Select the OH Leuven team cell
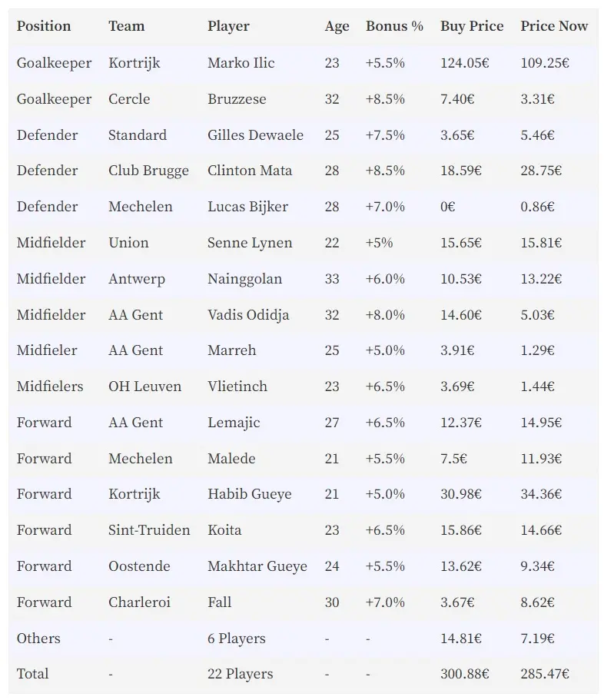This screenshot has height=700, width=604. point(145,386)
